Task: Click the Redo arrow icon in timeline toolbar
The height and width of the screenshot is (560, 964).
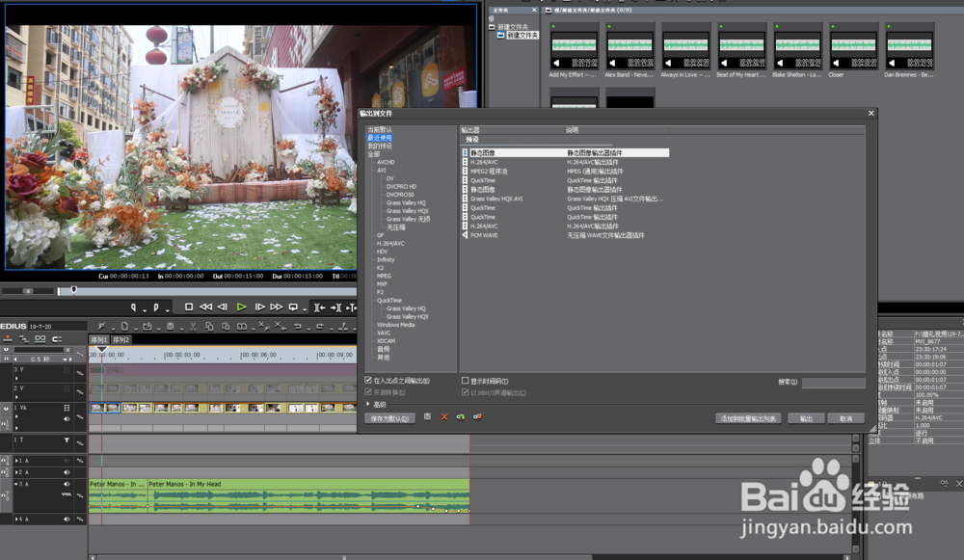Action: coord(320,326)
